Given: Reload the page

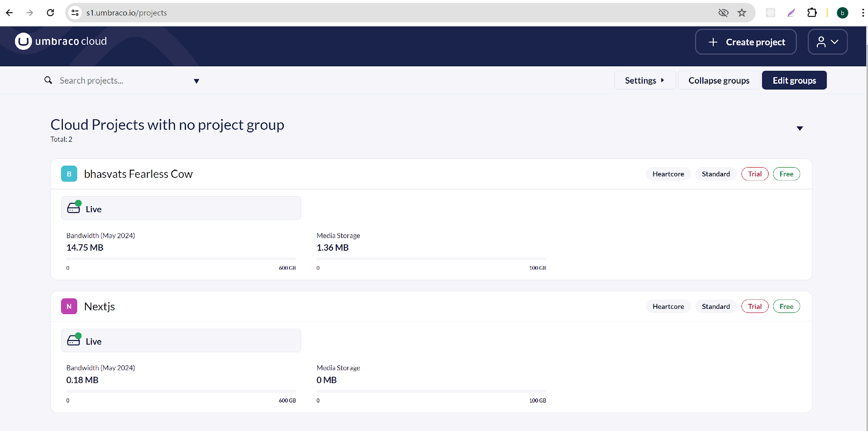Looking at the screenshot, I should click(x=50, y=13).
